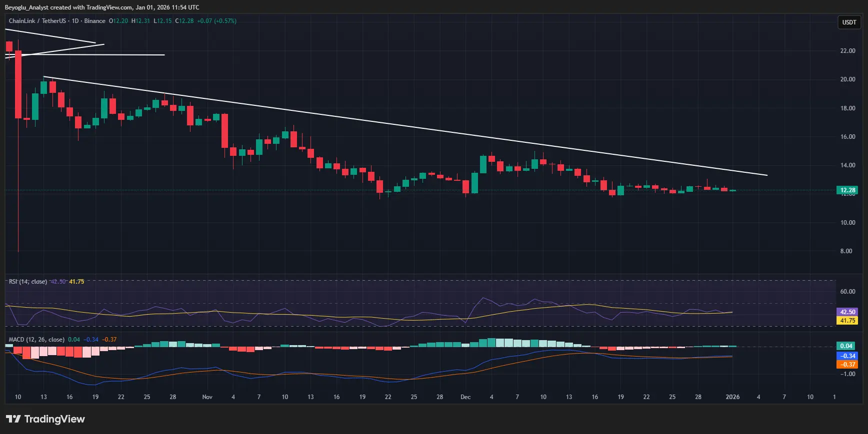The width and height of the screenshot is (868, 434).
Task: Click the yellow RSI average tag 41.75
Action: pyautogui.click(x=847, y=321)
